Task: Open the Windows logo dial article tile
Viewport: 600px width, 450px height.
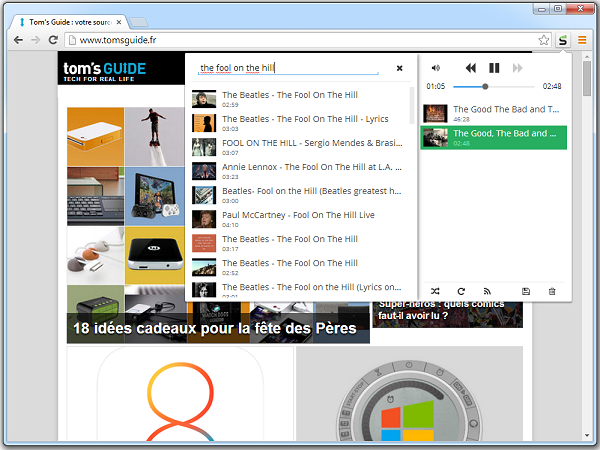Action: coord(409,393)
